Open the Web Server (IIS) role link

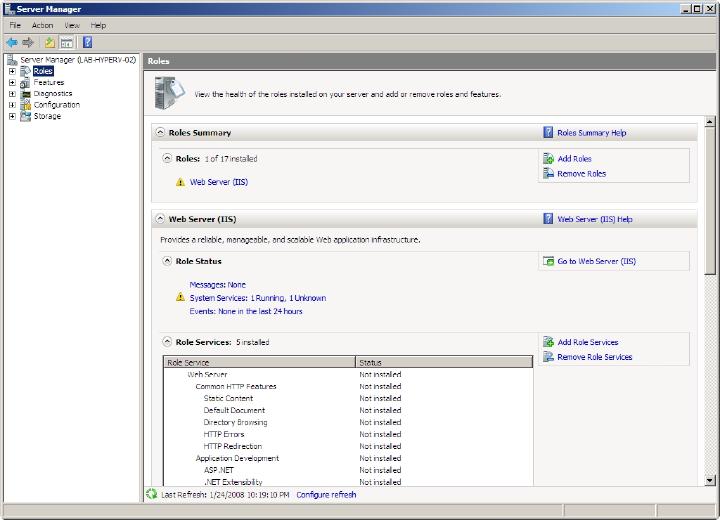tap(219, 182)
